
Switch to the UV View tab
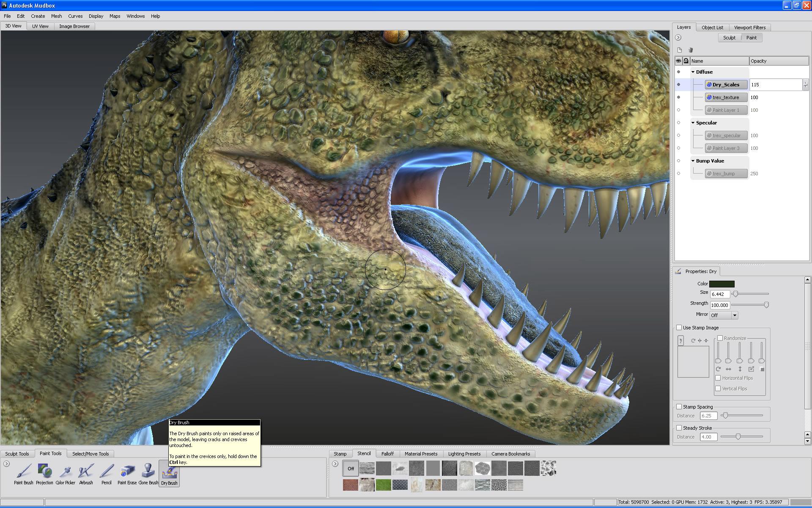click(40, 26)
